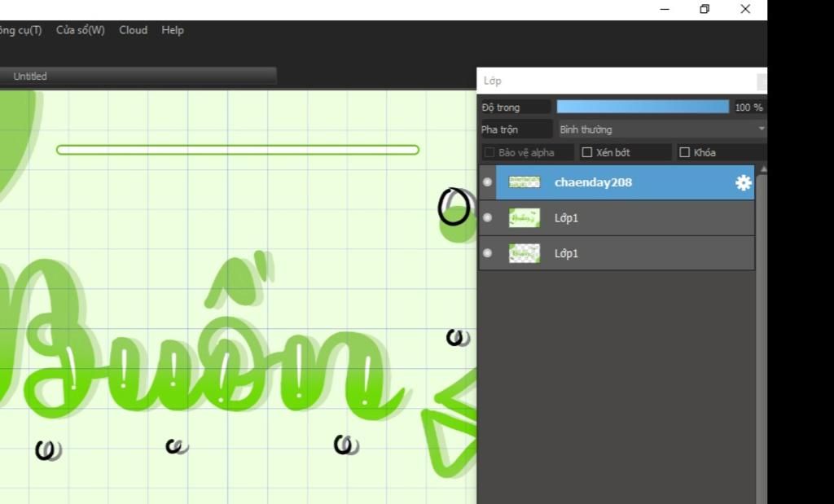Open the Help menu
The height and width of the screenshot is (504, 834).
coord(173,30)
